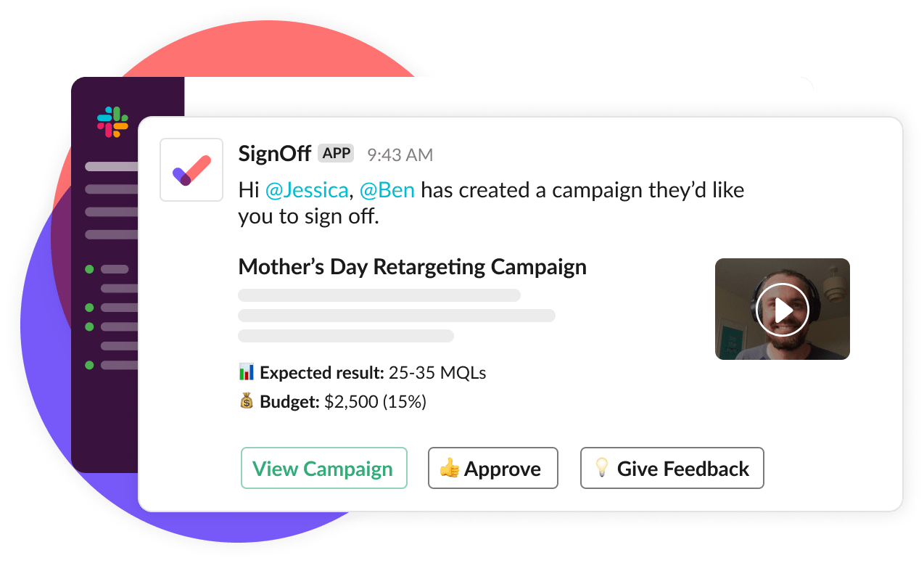Click the SignOff app name

click(x=274, y=154)
